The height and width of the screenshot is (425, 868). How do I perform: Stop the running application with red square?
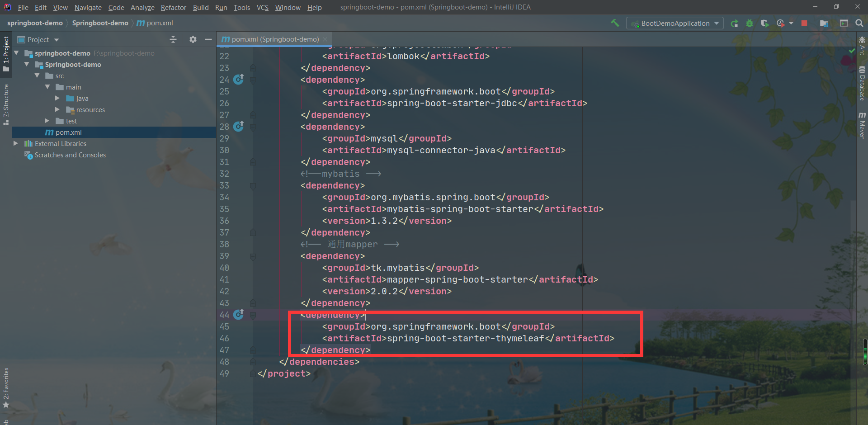804,23
